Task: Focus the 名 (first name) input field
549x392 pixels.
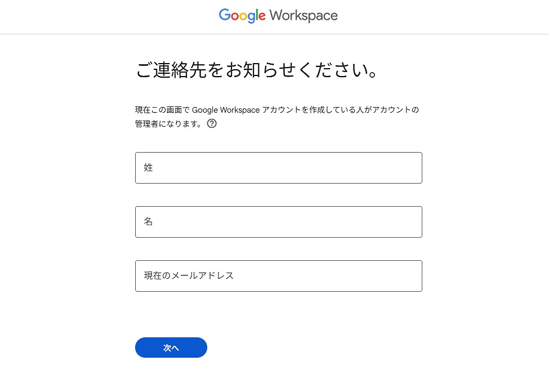Action: [278, 222]
